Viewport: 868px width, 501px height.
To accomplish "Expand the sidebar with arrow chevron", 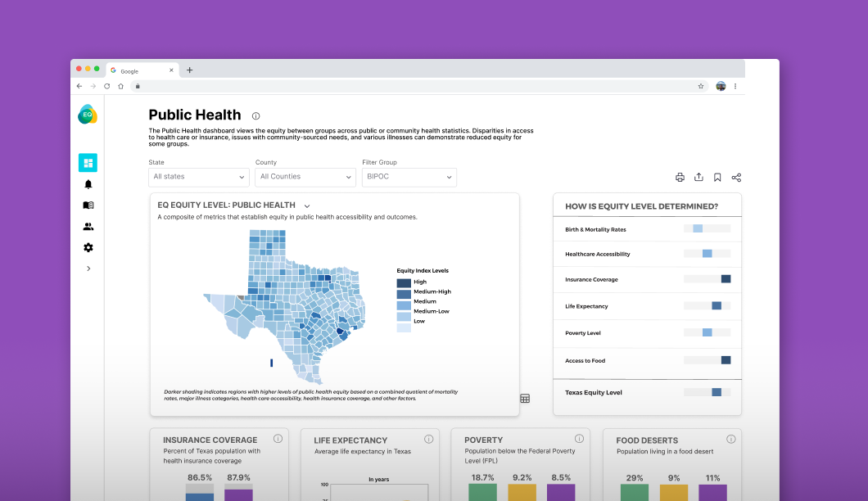I will click(88, 269).
